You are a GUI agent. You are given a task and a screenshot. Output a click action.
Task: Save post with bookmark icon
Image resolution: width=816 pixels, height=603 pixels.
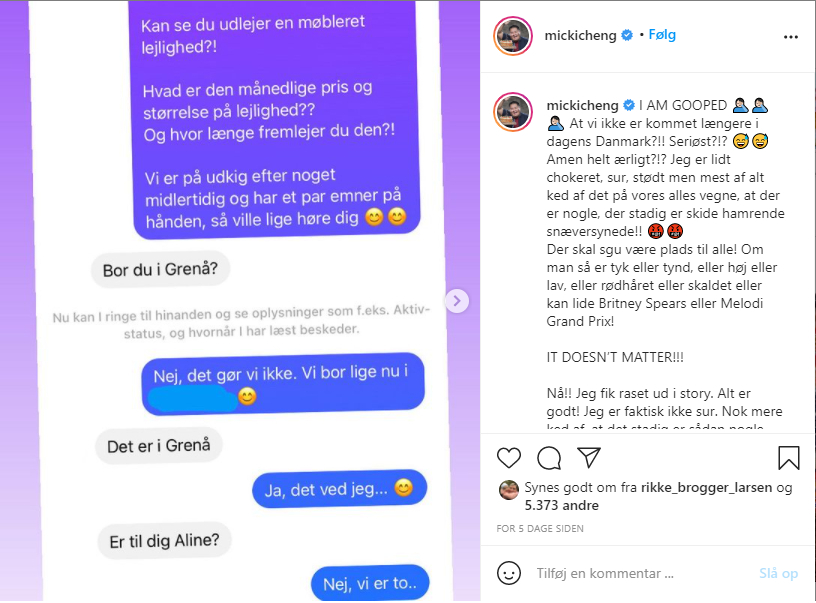tap(788, 458)
